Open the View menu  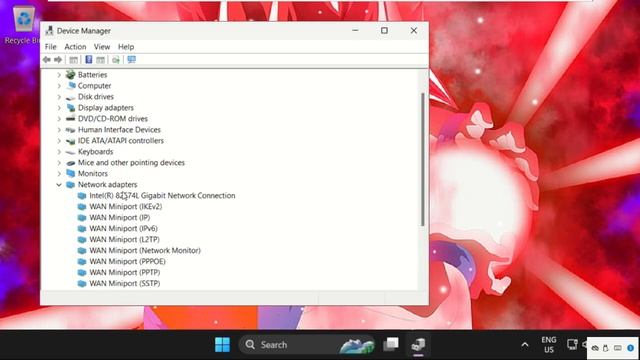click(x=102, y=47)
